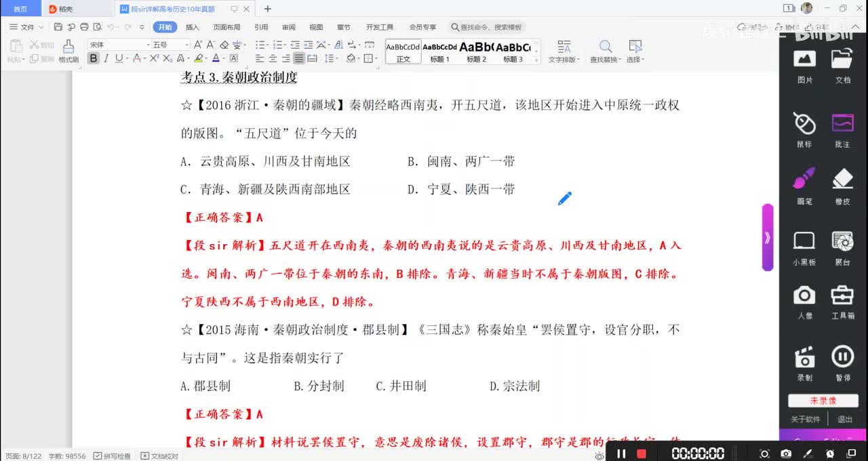Switch to the 插入 ribbon tab

[x=193, y=27]
